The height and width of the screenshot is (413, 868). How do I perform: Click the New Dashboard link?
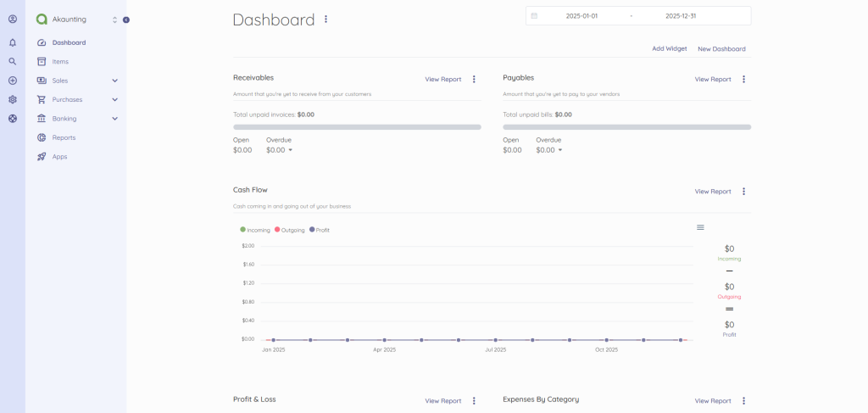point(721,48)
